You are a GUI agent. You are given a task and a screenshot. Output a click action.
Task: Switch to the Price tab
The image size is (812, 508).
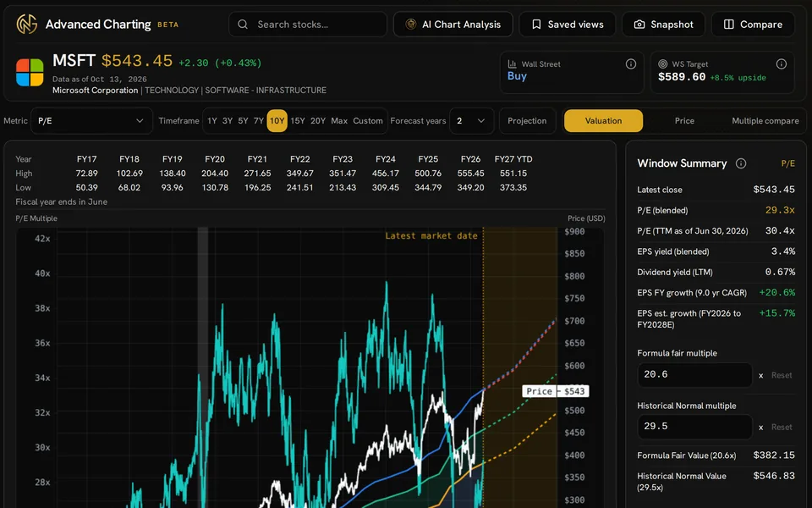[x=684, y=121]
